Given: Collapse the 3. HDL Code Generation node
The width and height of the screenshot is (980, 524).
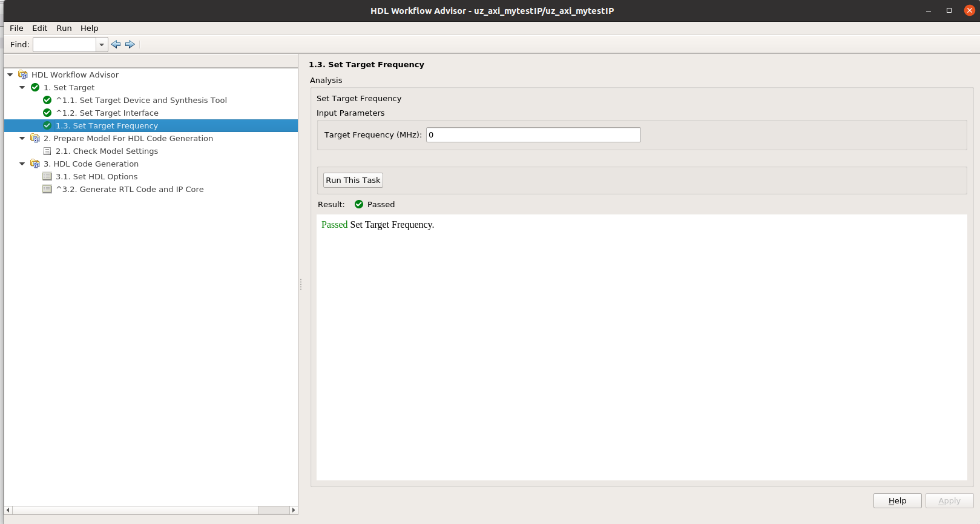Looking at the screenshot, I should click(x=22, y=164).
